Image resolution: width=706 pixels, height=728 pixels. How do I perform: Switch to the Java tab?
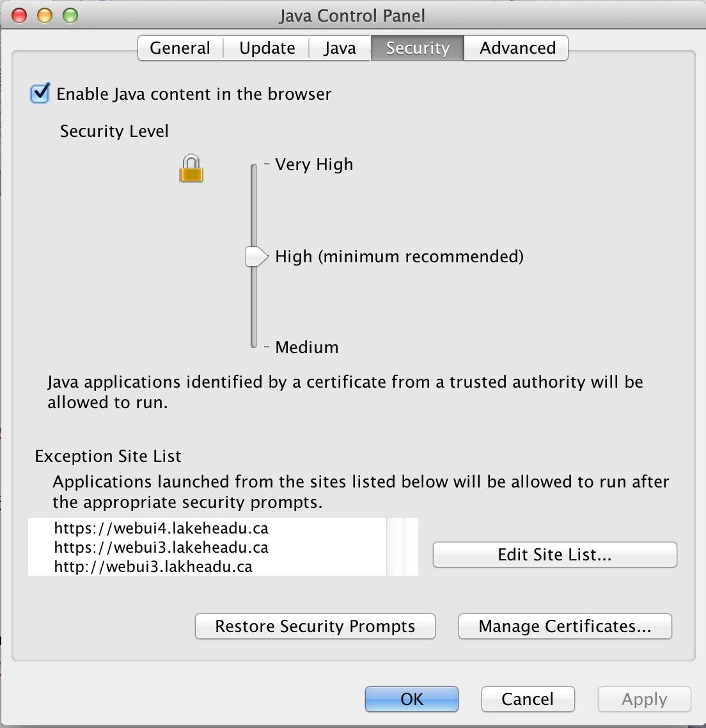point(339,48)
